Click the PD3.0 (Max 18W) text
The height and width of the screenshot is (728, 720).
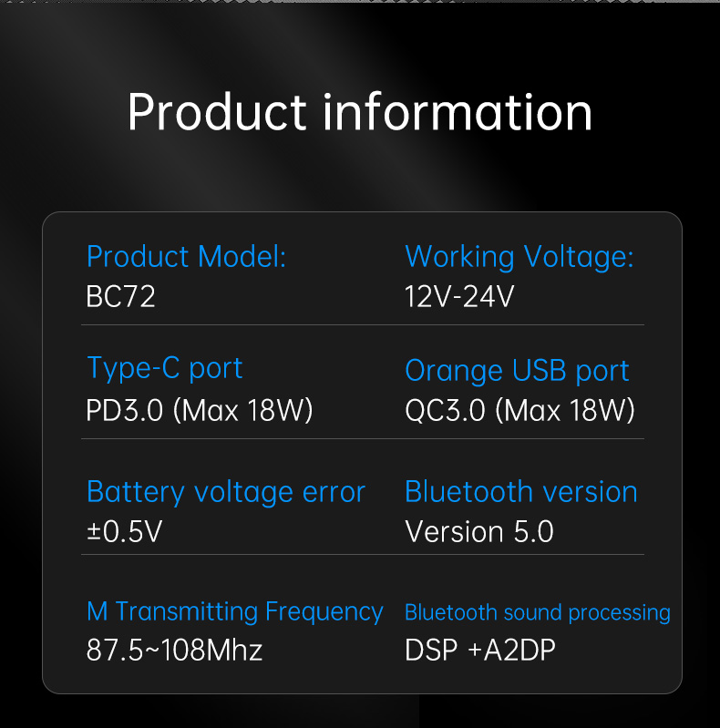tap(200, 410)
